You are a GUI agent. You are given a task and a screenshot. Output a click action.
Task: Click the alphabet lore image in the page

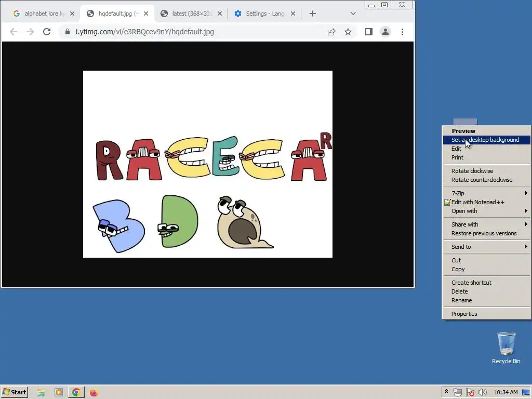pyautogui.click(x=208, y=164)
